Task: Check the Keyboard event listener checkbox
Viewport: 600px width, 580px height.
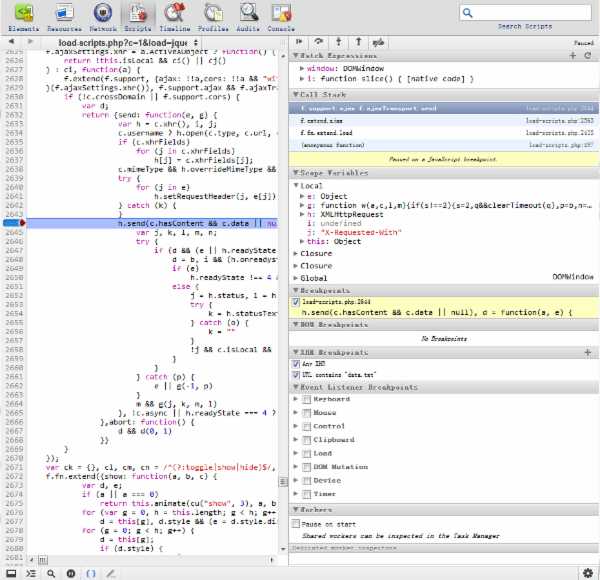Action: 307,399
